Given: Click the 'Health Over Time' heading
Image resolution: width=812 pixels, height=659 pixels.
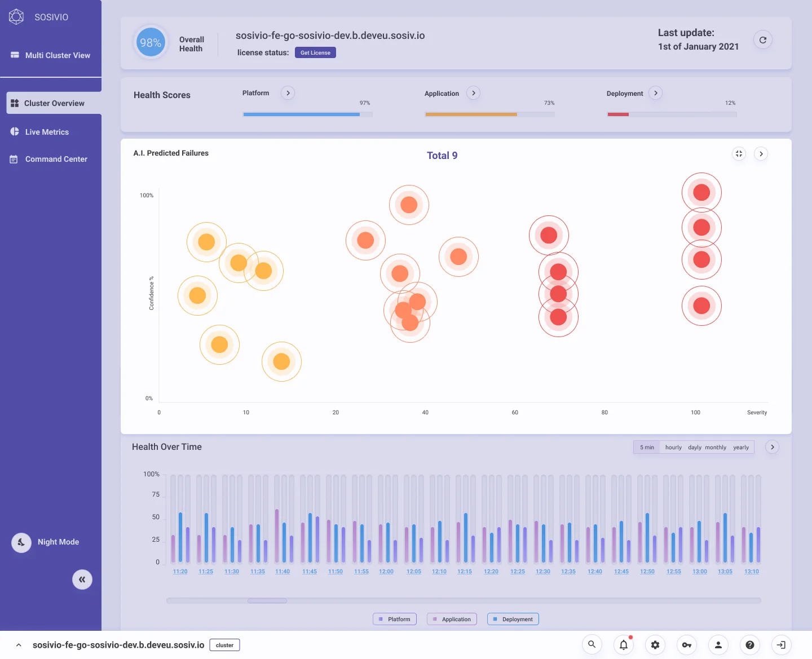Looking at the screenshot, I should click(x=167, y=447).
